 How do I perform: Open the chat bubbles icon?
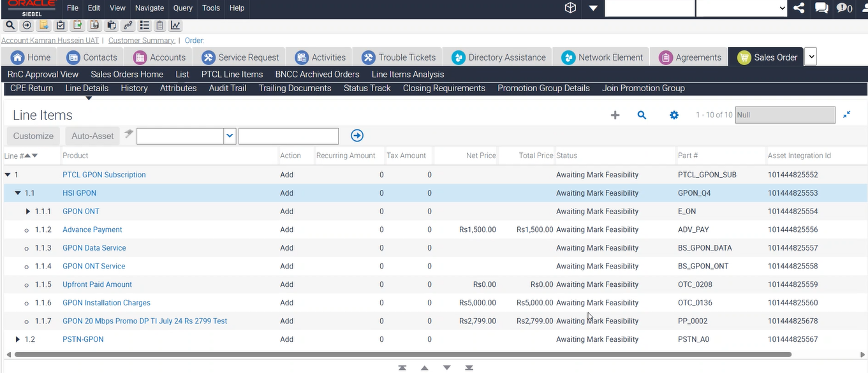[821, 8]
